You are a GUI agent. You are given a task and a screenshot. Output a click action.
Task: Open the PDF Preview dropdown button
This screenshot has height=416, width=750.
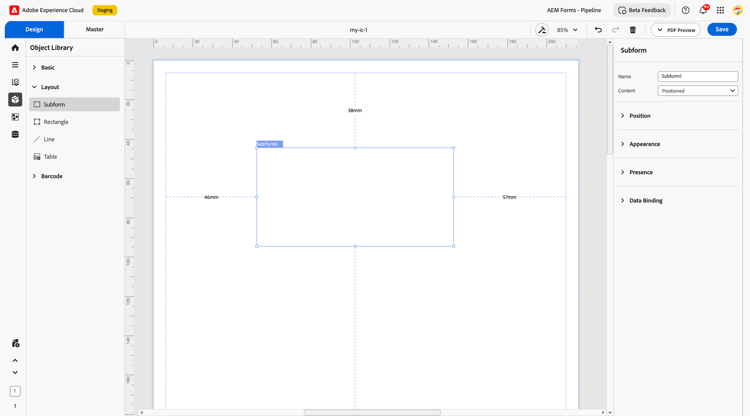pyautogui.click(x=676, y=30)
